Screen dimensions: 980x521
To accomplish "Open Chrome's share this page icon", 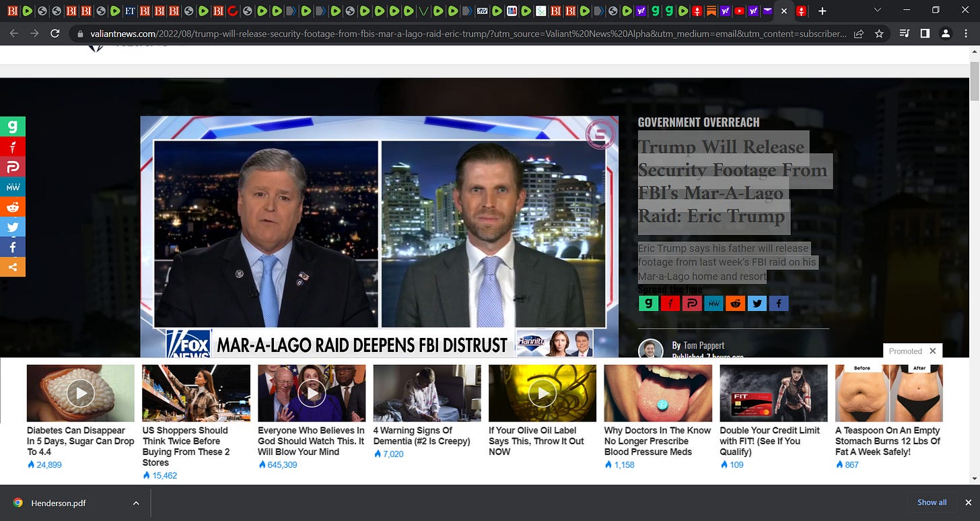I will click(x=859, y=34).
